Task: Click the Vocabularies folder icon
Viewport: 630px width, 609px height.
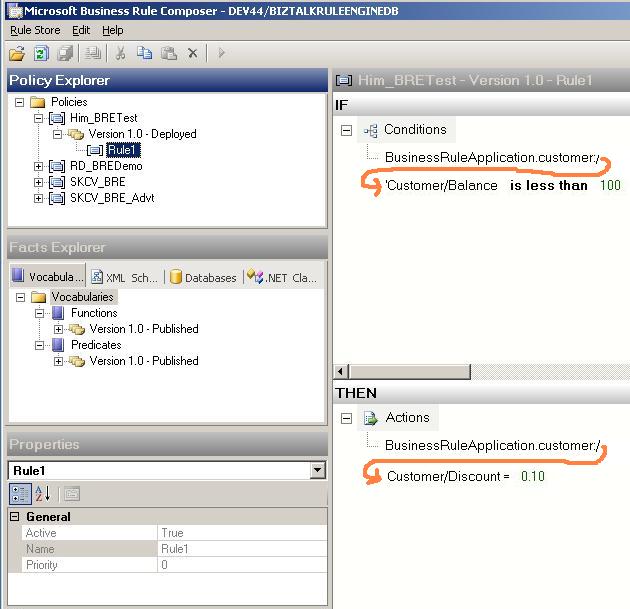Action: [39, 297]
